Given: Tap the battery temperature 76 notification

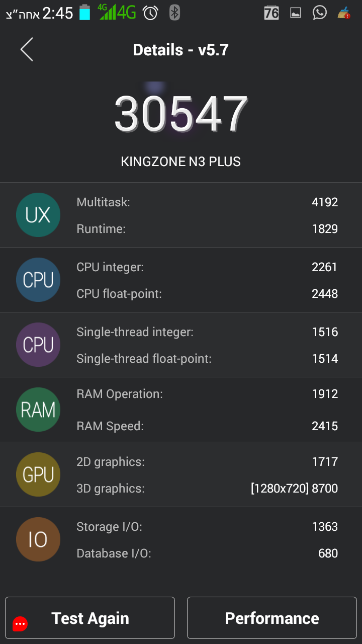Looking at the screenshot, I should [271, 13].
